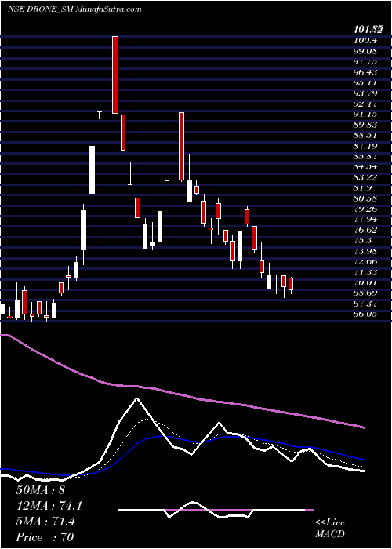This screenshot has width=392, height=549.
Task: Click the 66.05 price axis label
Action: coord(365,314)
